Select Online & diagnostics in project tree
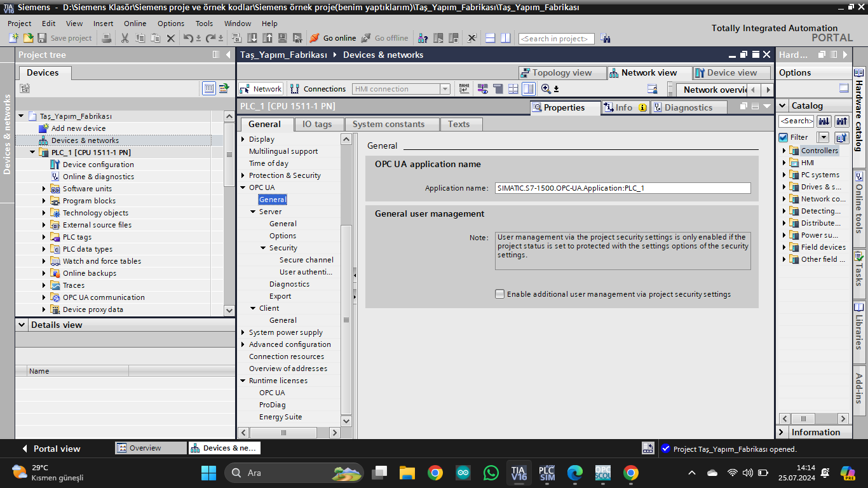Image resolution: width=868 pixels, height=488 pixels. coord(98,177)
